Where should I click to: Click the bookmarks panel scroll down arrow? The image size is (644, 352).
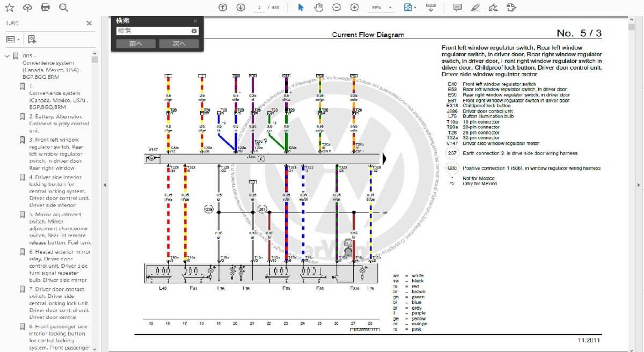(x=94, y=349)
